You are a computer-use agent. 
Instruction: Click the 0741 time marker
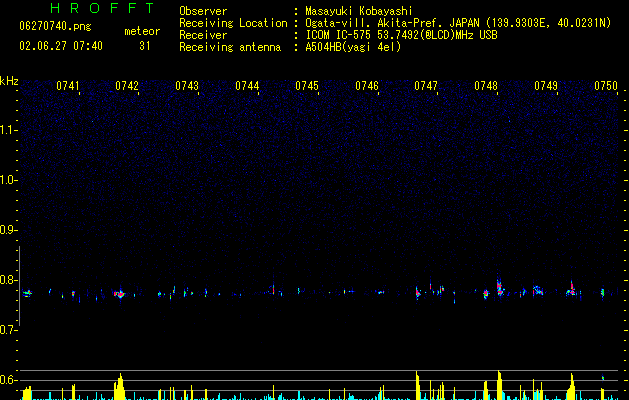tap(67, 86)
